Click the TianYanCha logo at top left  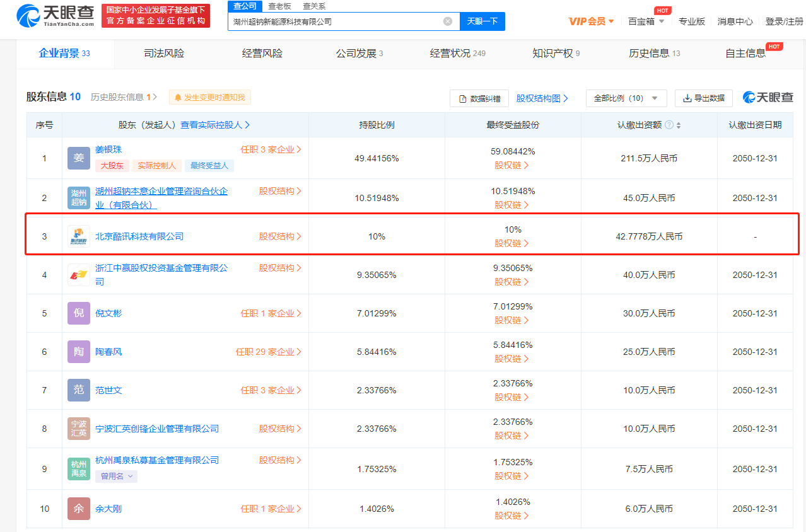tap(55, 15)
